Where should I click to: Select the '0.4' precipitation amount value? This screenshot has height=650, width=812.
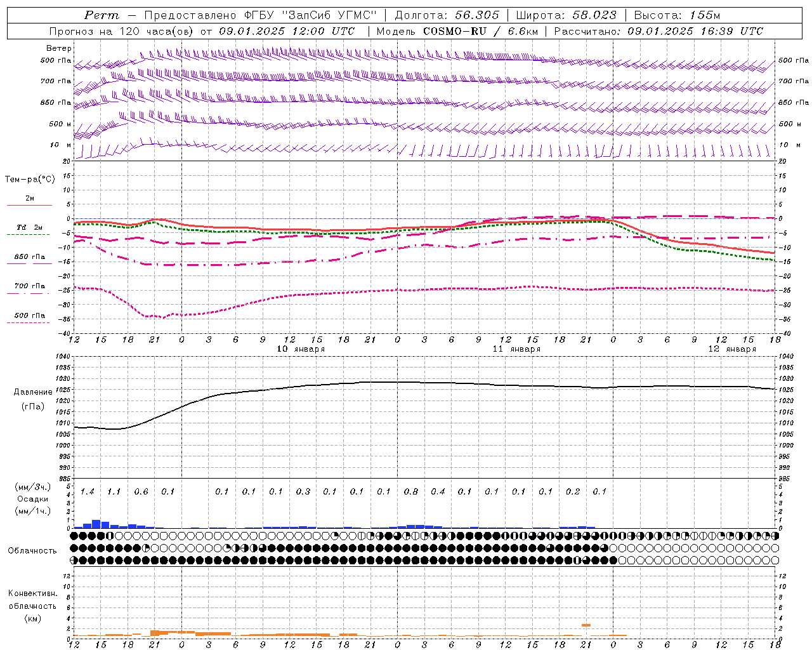[438, 492]
